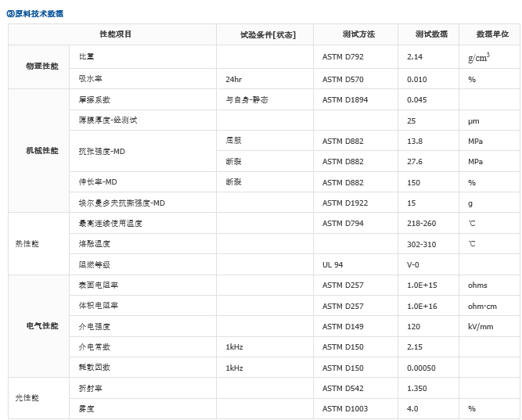Click the 热性能 category cell
Viewport: 522px width, 420px height.
(x=27, y=243)
